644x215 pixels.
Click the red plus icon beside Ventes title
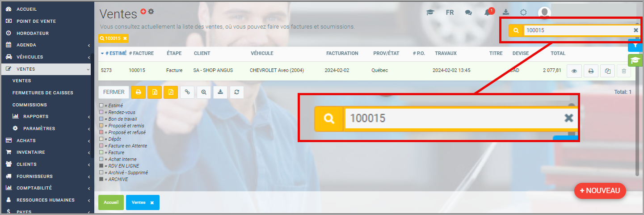pyautogui.click(x=143, y=11)
